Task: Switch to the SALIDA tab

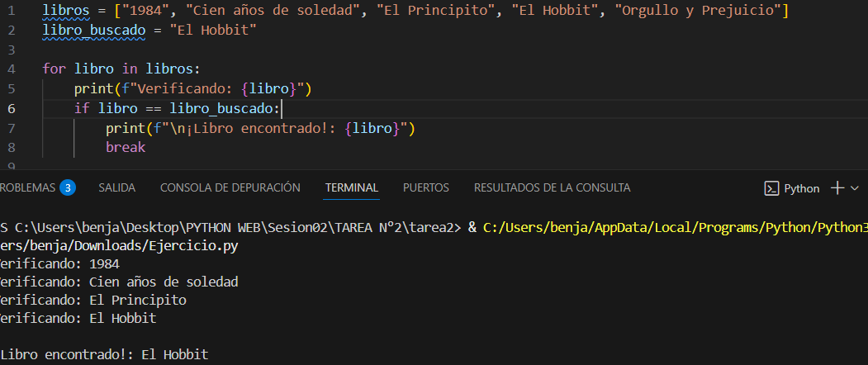Action: click(x=116, y=187)
